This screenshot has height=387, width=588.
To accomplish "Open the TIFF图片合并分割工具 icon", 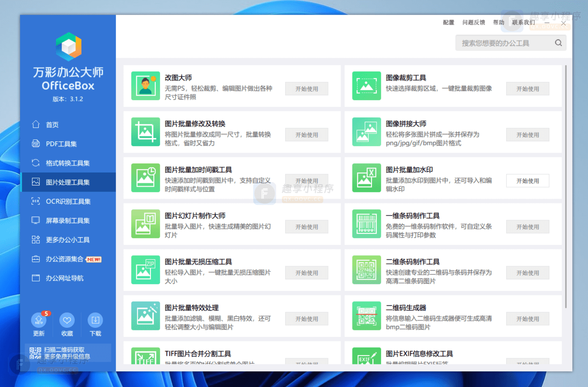I will (x=145, y=356).
